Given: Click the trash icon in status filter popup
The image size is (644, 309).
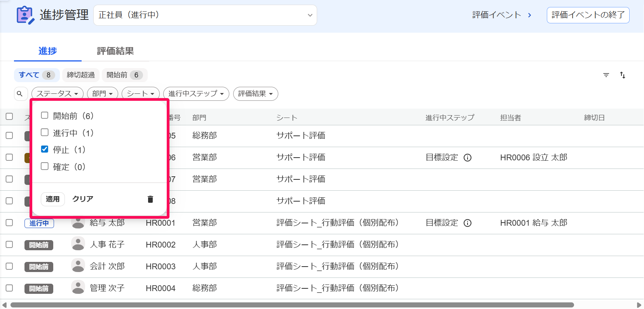Looking at the screenshot, I should [150, 199].
